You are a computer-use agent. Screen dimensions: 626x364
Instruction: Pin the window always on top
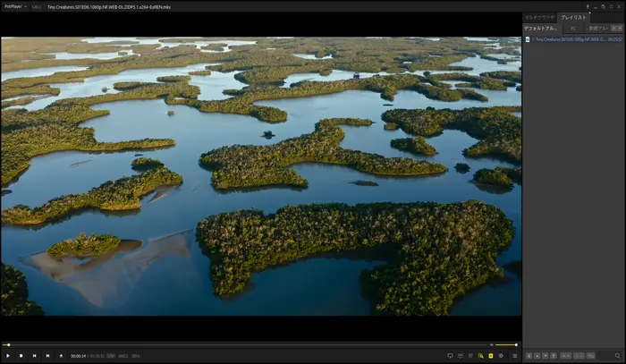tap(588, 6)
